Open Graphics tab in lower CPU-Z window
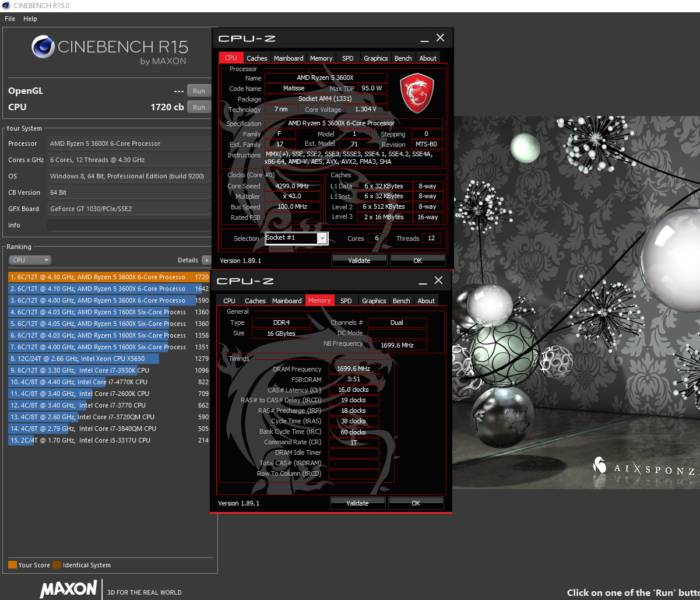 [374, 301]
